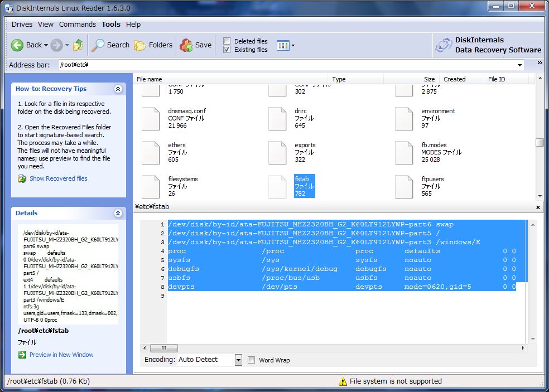Click the Search magnifier icon
Image resolution: width=549 pixels, height=392 pixels.
click(x=98, y=45)
